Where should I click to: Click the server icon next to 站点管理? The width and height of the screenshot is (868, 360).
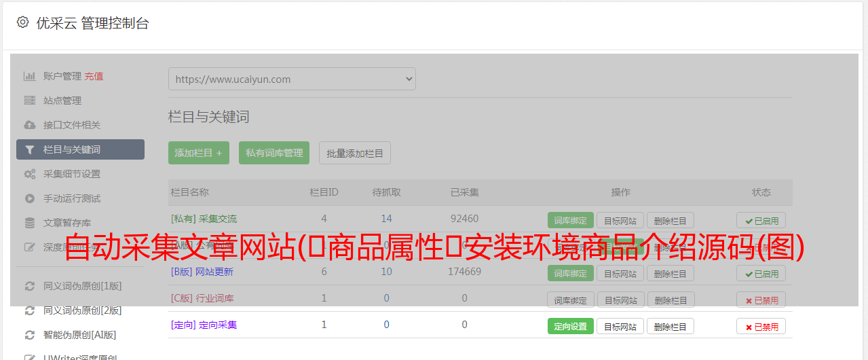point(30,101)
